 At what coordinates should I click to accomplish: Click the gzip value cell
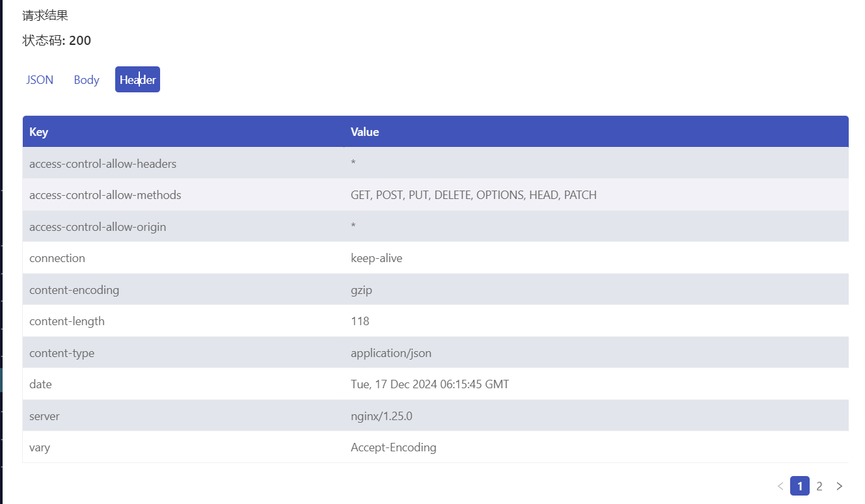pyautogui.click(x=596, y=290)
